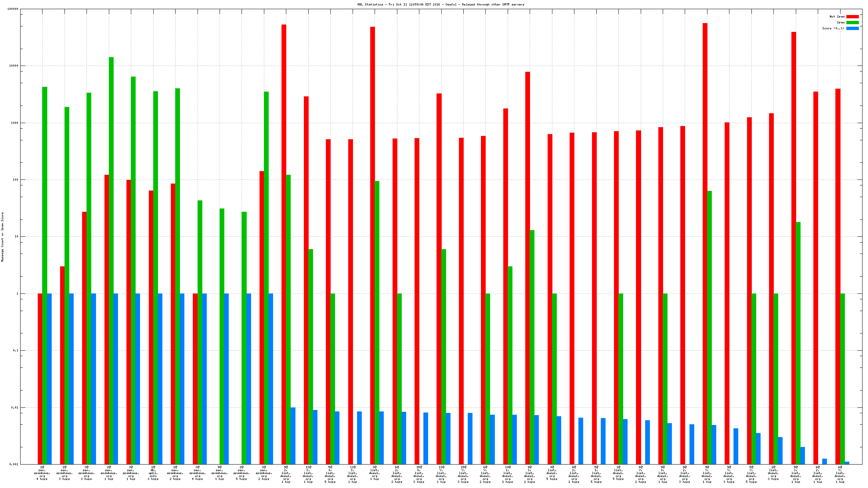Viewport: 868px width, 488px height.
Task: Click the blue Score legend swatch
Action: point(852,28)
